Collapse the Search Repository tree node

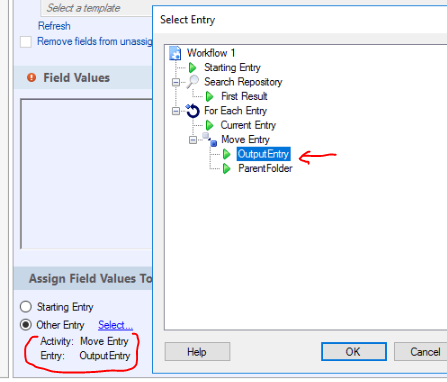(x=176, y=82)
